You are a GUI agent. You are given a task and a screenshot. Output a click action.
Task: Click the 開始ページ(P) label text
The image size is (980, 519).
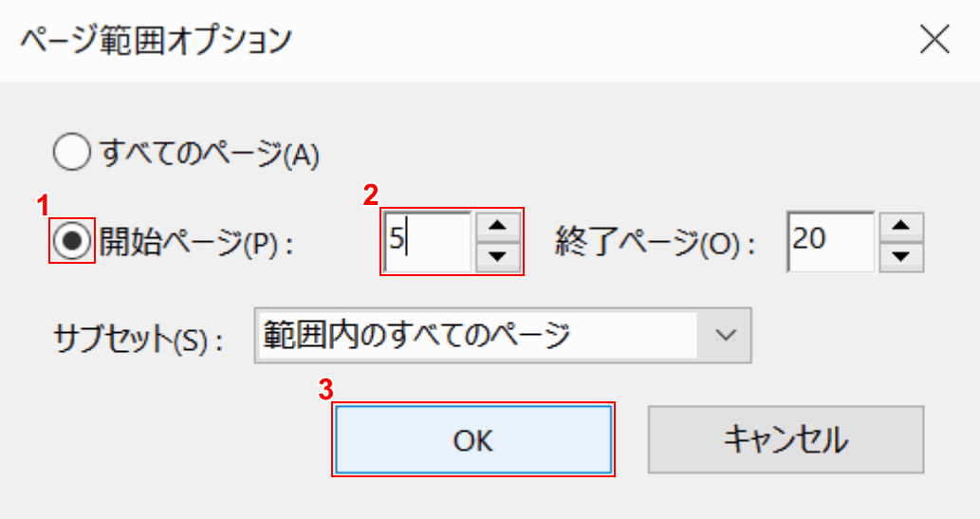pos(195,242)
